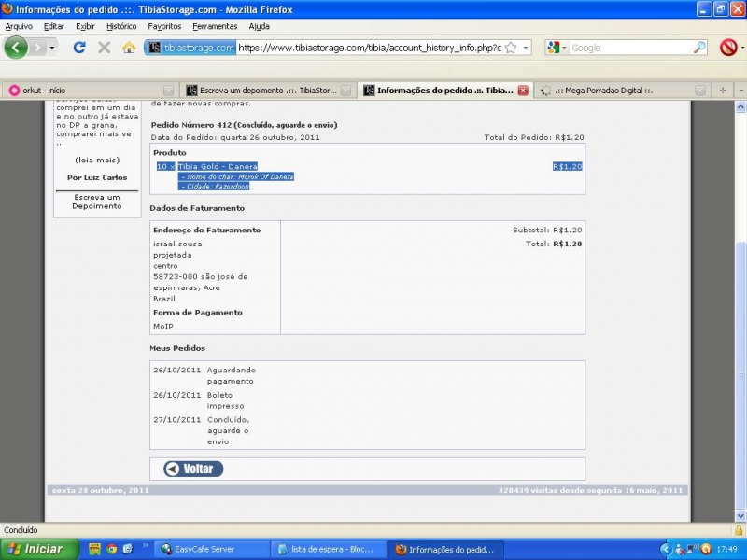Click the Cidade: Kazordoon line
747x560 pixels.
pos(215,186)
